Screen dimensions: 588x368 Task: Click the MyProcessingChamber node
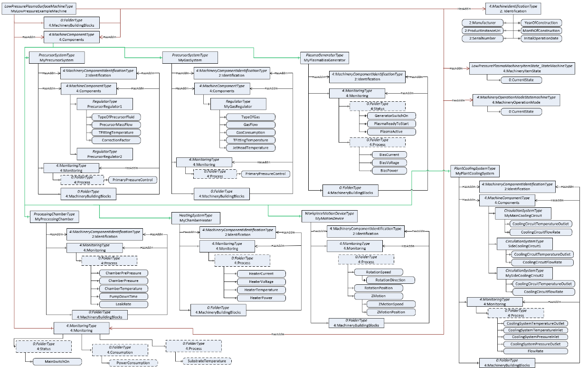click(x=54, y=216)
